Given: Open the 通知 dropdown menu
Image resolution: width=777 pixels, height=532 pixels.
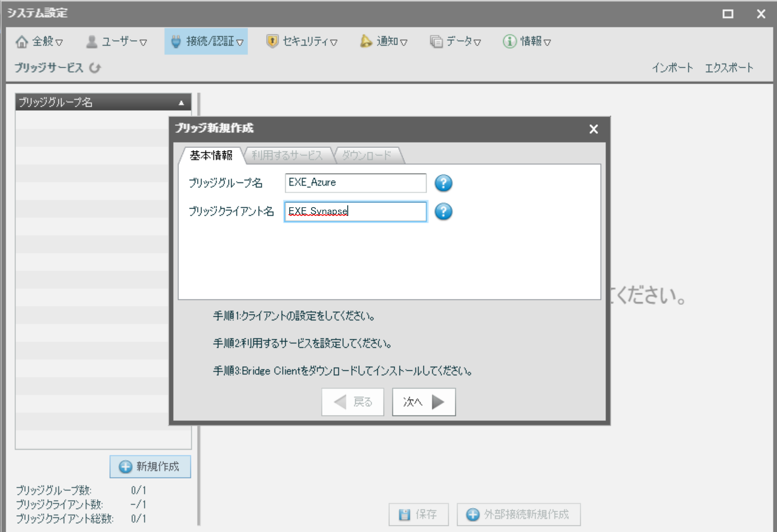Looking at the screenshot, I should 384,41.
